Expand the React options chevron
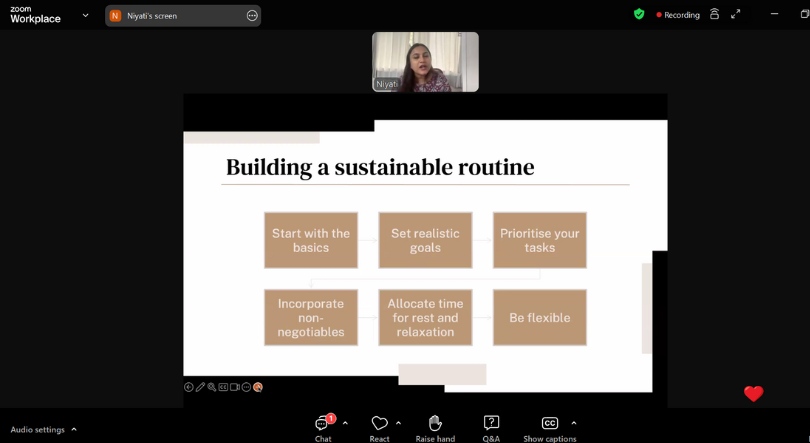 click(398, 423)
